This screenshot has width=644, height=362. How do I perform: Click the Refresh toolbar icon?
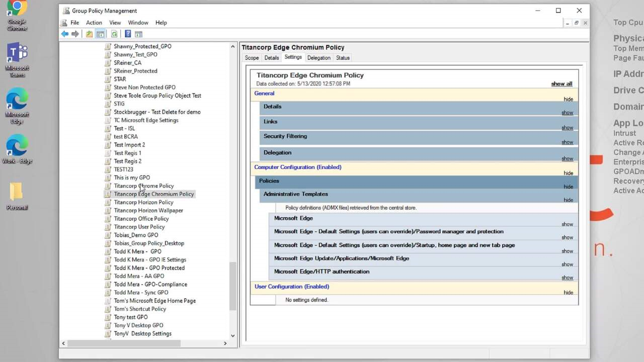point(114,34)
